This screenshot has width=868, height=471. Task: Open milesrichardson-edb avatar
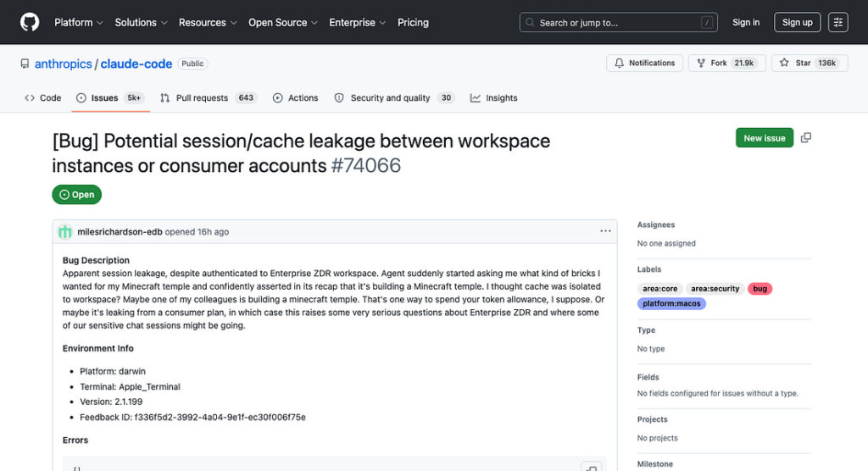65,232
